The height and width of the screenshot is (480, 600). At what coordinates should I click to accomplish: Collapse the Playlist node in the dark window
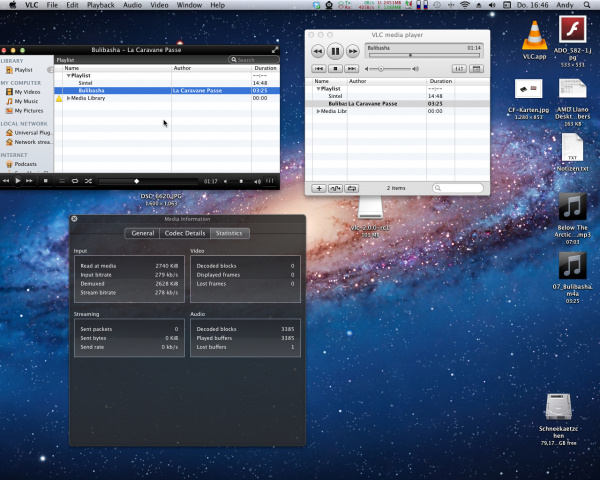(68, 76)
